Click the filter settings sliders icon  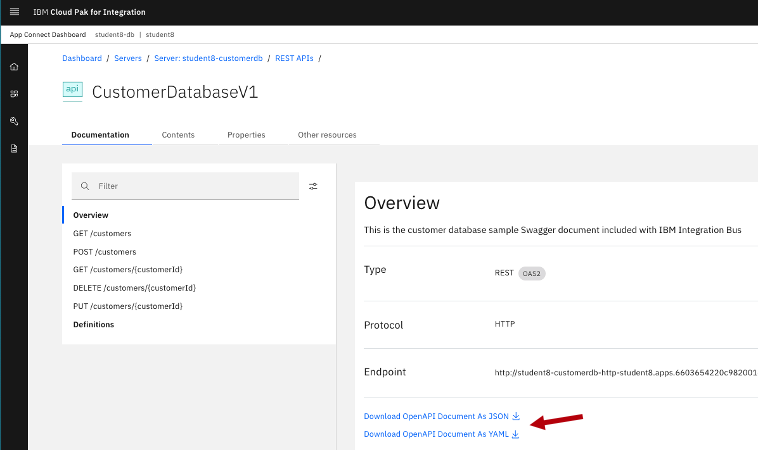(313, 186)
